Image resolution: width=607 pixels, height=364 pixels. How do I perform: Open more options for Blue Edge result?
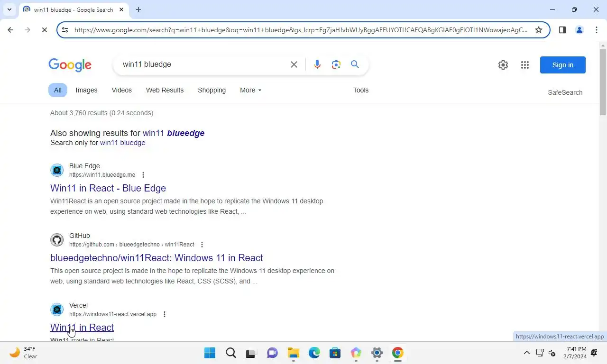pyautogui.click(x=143, y=175)
